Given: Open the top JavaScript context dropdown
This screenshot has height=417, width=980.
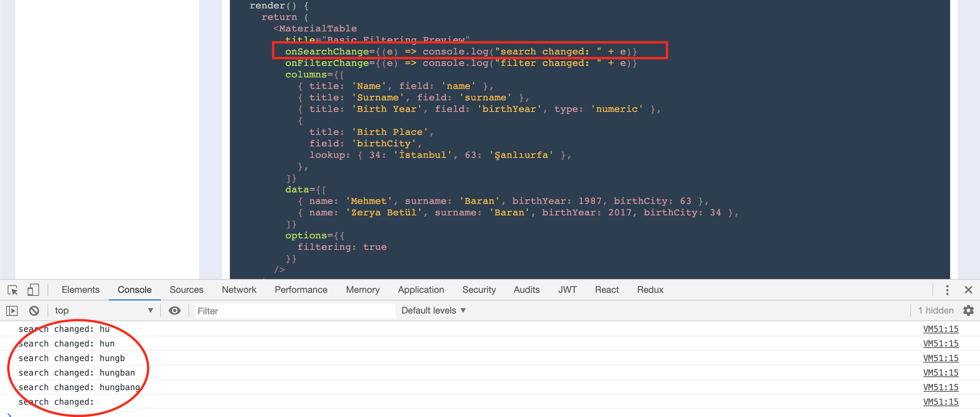Looking at the screenshot, I should click(x=103, y=310).
